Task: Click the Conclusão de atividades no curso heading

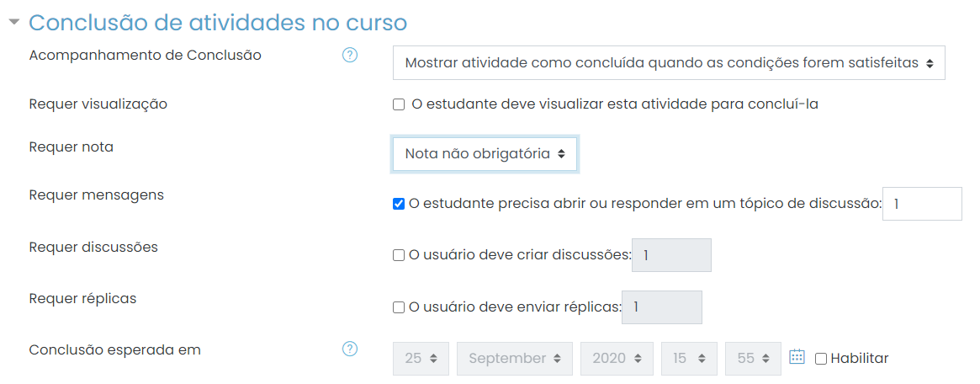Action: tap(218, 23)
